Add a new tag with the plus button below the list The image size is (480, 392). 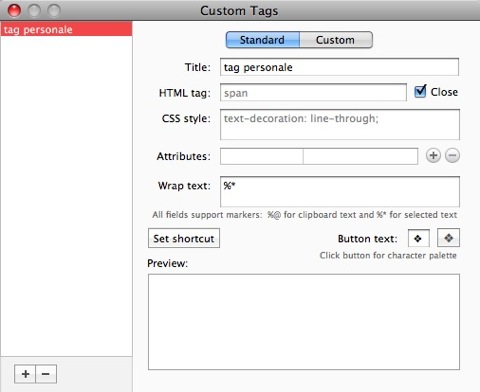[x=25, y=374]
